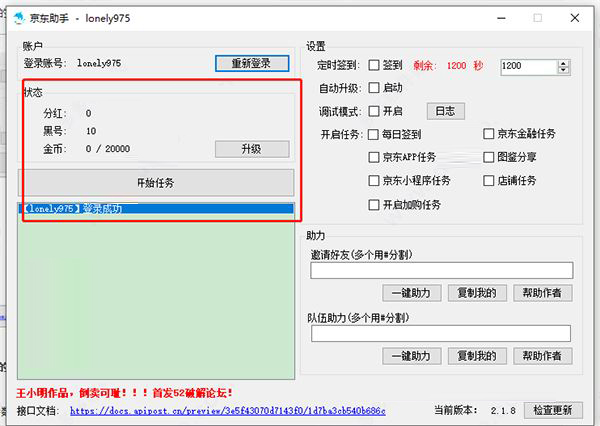600x426 pixels.
Task: Click the 京东助手 dolphin app icon
Action: tap(19, 18)
